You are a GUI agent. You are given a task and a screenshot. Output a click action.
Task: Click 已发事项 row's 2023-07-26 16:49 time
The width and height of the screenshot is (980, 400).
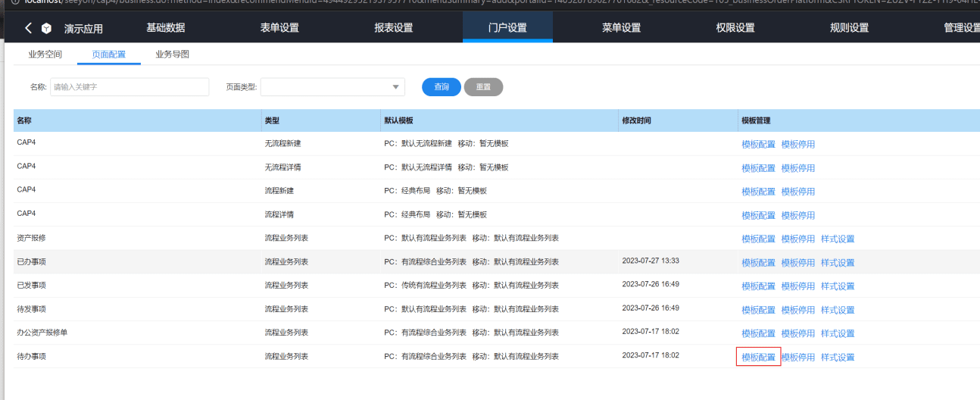(651, 284)
